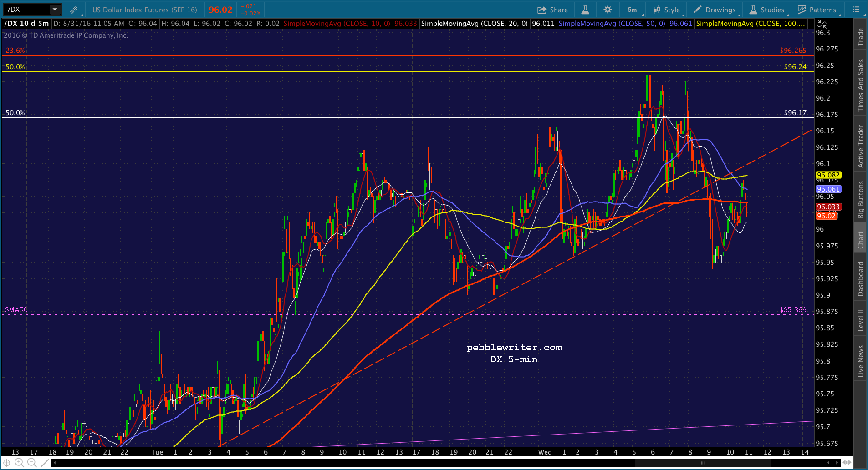
Task: Open the list menu icon at top right
Action: (x=856, y=10)
